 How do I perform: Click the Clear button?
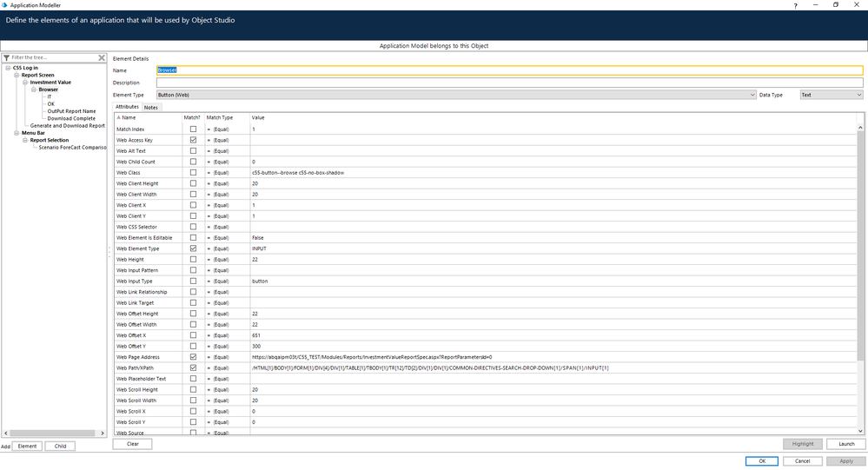coord(133,444)
